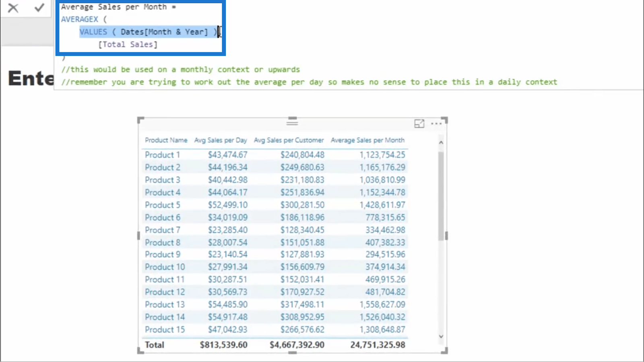Viewport: 644px width, 362px height.
Task: Click the $152,031.41 cell
Action: (x=302, y=279)
